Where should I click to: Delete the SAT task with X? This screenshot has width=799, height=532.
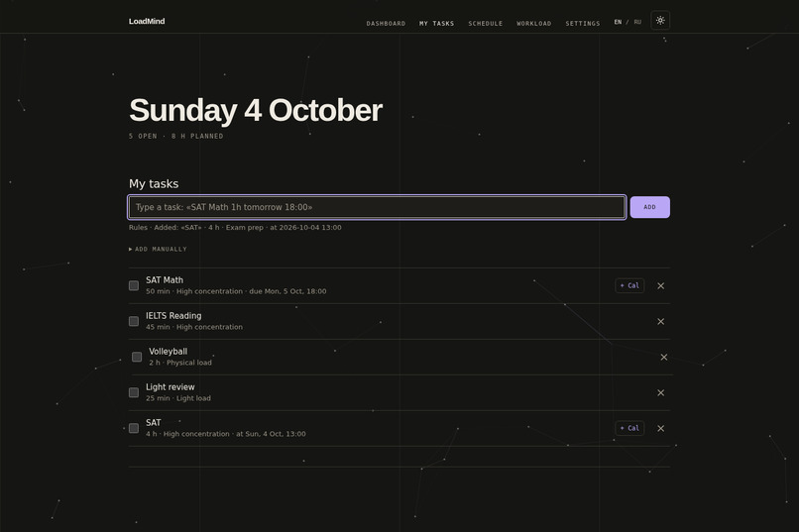click(x=660, y=429)
